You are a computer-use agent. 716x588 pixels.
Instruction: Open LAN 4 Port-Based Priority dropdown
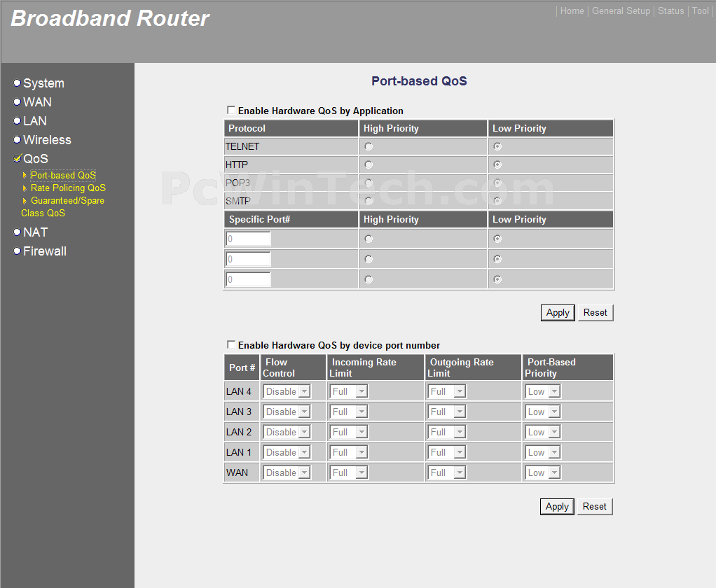pos(543,391)
